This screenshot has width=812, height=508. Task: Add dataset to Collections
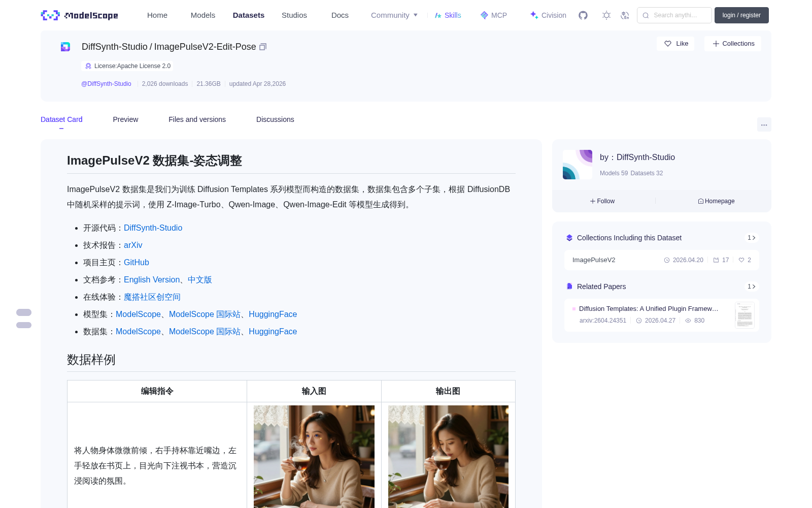coord(733,44)
